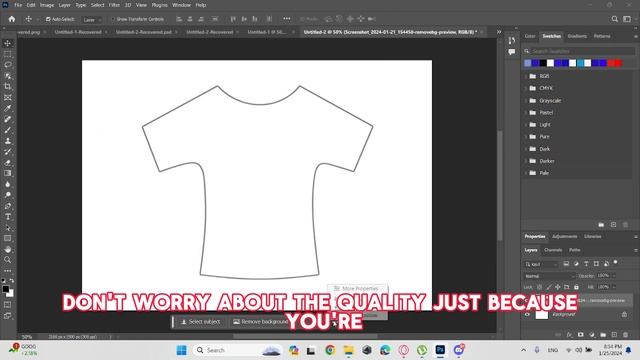Click the Home icon in options bar
The image size is (640, 360).
pos(12,19)
